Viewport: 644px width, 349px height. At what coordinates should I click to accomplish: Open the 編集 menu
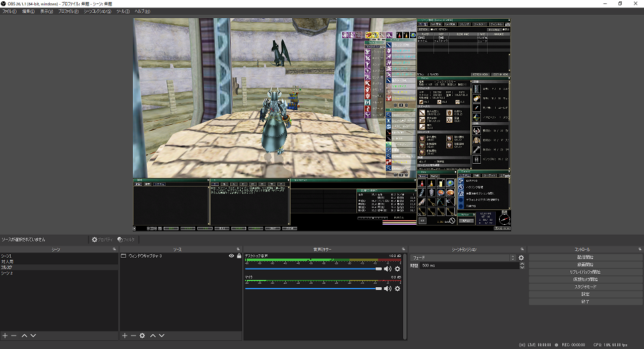[x=28, y=11]
